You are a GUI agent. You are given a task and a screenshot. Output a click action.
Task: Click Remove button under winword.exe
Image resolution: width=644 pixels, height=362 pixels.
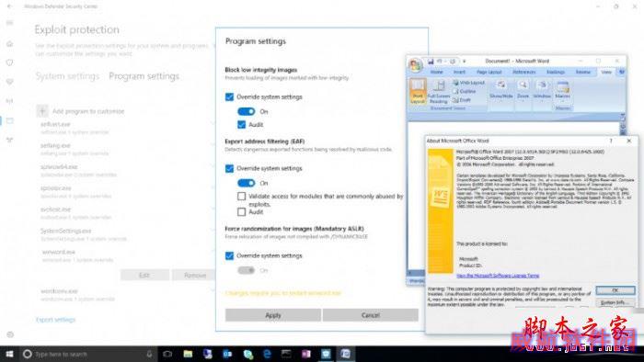(x=195, y=275)
